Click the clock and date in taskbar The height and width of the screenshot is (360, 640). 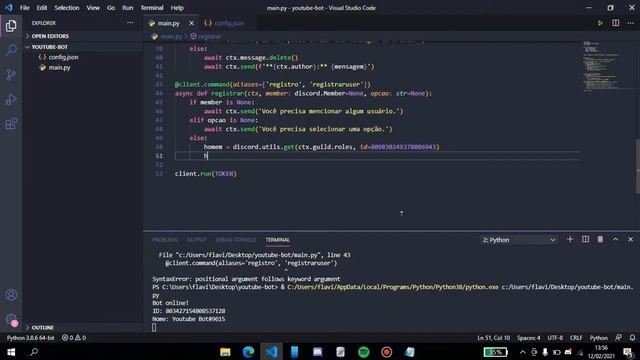pyautogui.click(x=601, y=352)
